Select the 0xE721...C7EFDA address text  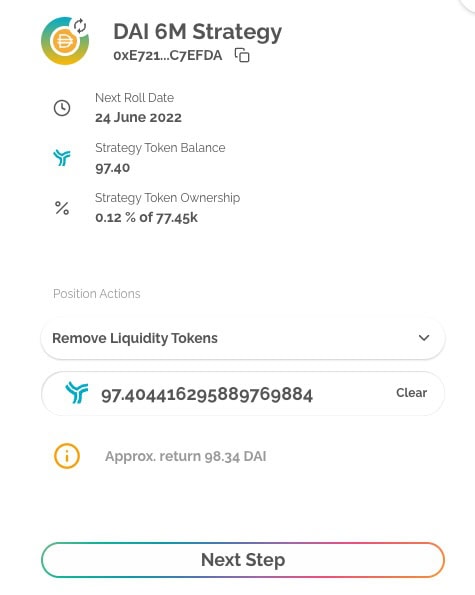[x=168, y=56]
